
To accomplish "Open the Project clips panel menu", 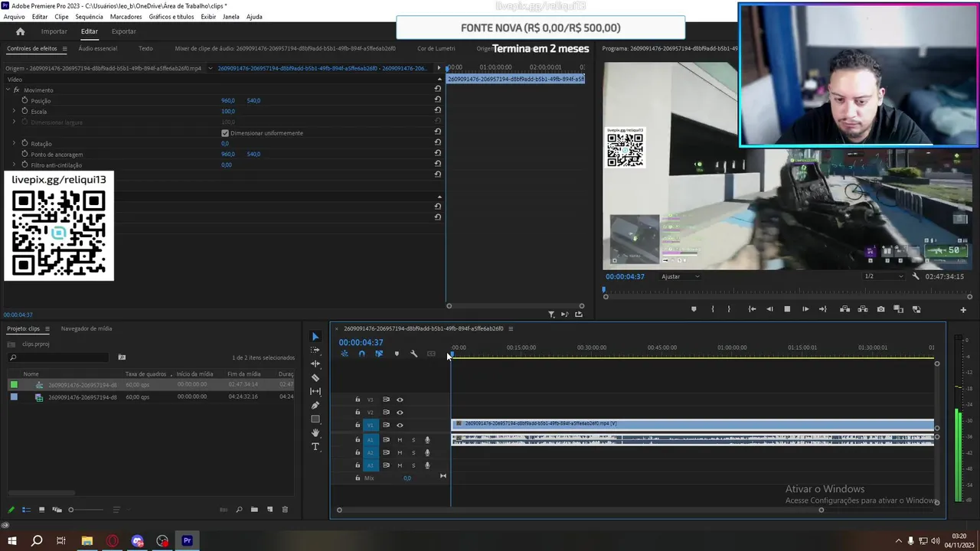I will [47, 329].
